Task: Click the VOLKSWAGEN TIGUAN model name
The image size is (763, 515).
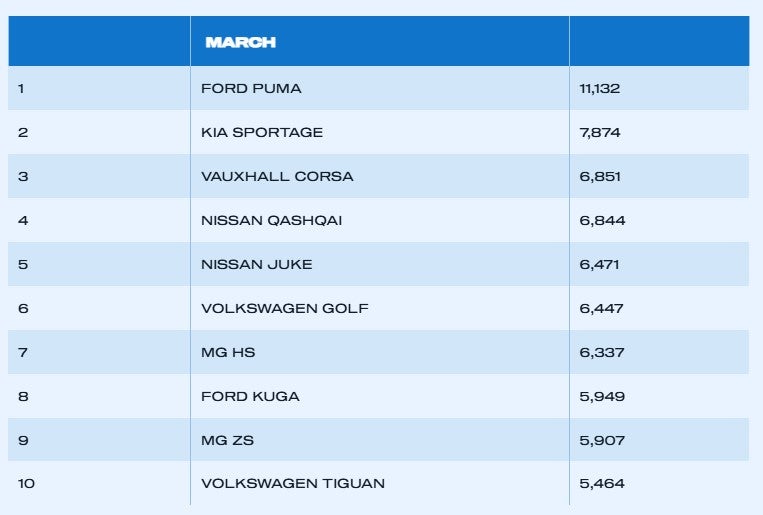Action: tap(292, 484)
